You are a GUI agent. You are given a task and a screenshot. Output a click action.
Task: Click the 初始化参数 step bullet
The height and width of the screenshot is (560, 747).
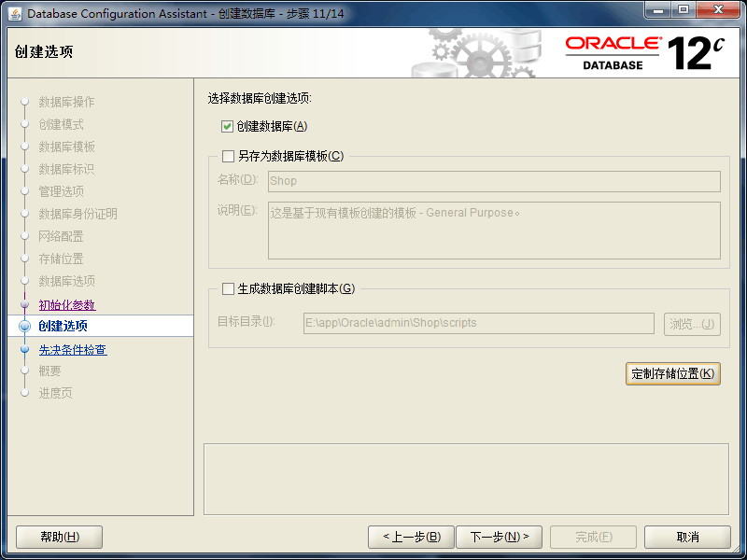(x=25, y=305)
